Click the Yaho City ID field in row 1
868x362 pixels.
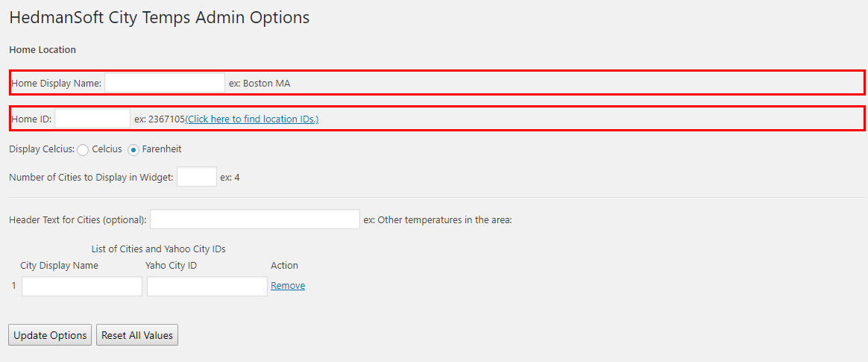point(207,286)
